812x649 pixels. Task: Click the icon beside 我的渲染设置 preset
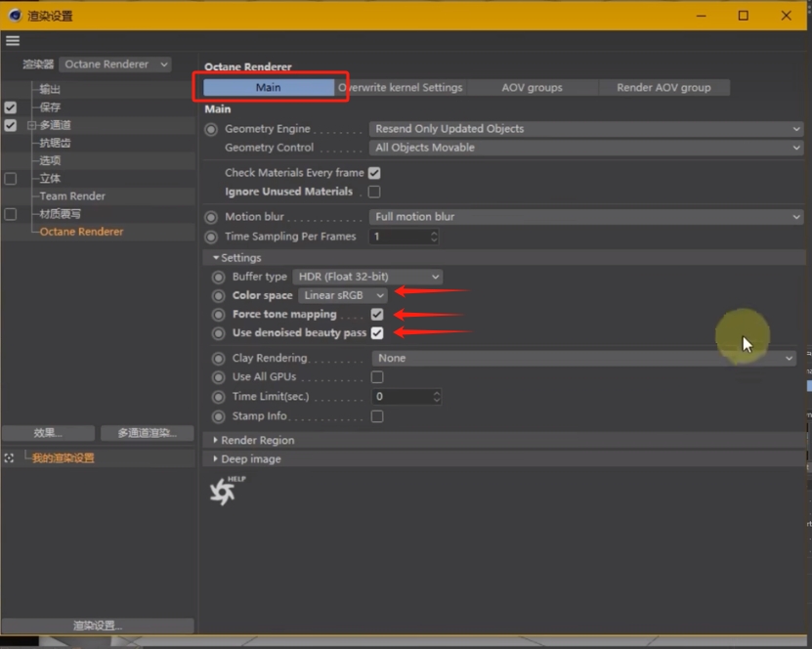tap(9, 457)
